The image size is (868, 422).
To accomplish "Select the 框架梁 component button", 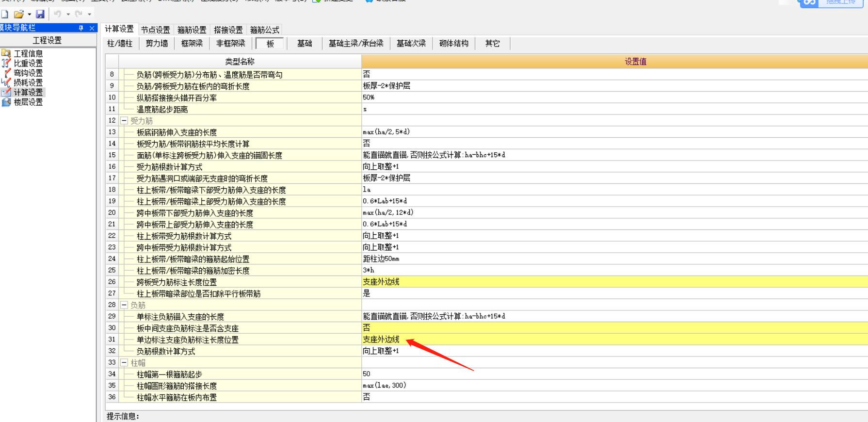I will (192, 44).
